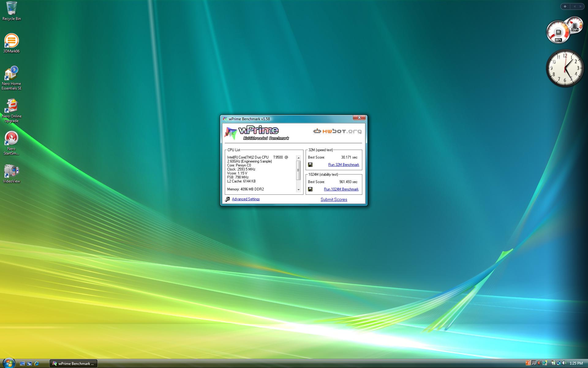This screenshot has height=368, width=588.
Task: Click CPU List scroll down arrow
Action: click(299, 190)
